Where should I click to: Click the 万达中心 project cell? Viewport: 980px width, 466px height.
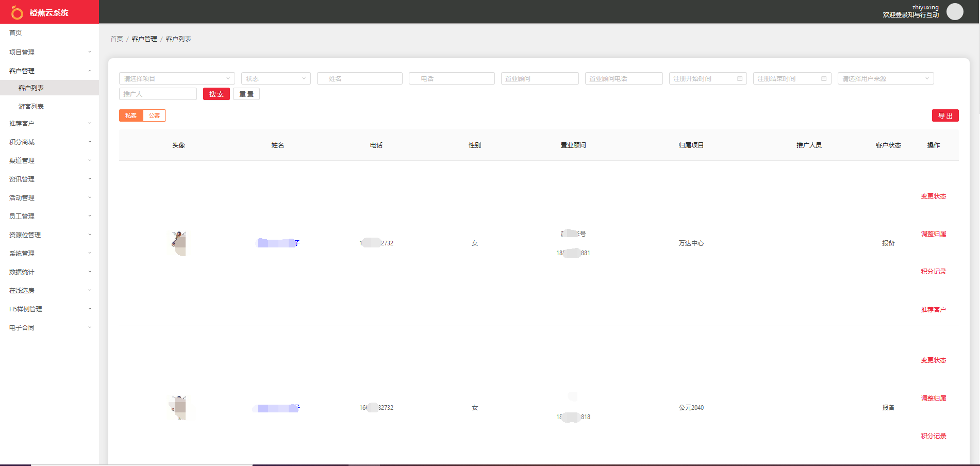tap(691, 243)
